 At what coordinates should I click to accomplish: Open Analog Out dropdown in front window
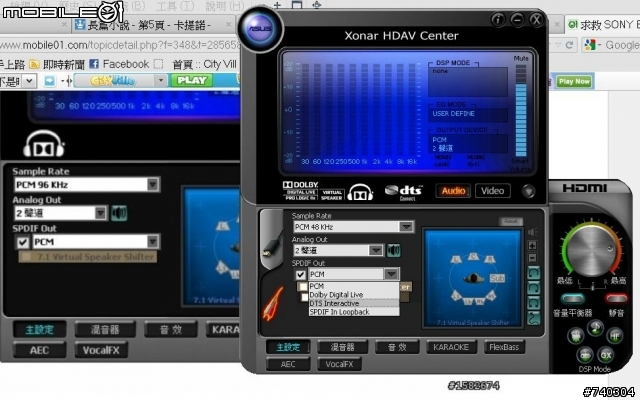tap(338, 250)
